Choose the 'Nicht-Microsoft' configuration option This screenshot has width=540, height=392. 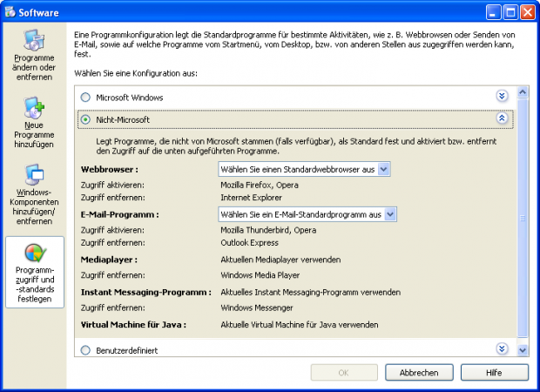click(85, 119)
